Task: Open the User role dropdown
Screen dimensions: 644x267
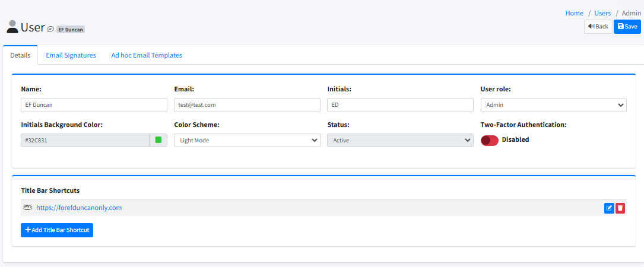Action: point(553,105)
